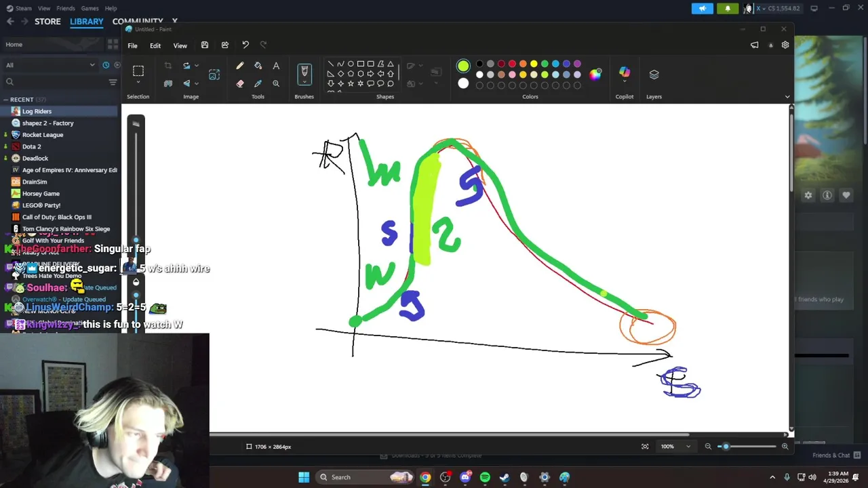
Task: Open the LIBRARY tab in Steam
Action: pyautogui.click(x=87, y=22)
